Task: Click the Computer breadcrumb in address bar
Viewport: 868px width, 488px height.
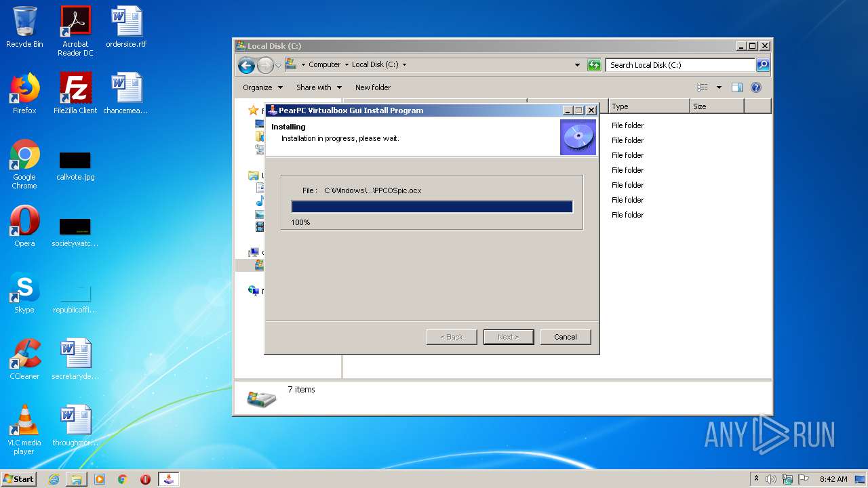Action: 324,65
